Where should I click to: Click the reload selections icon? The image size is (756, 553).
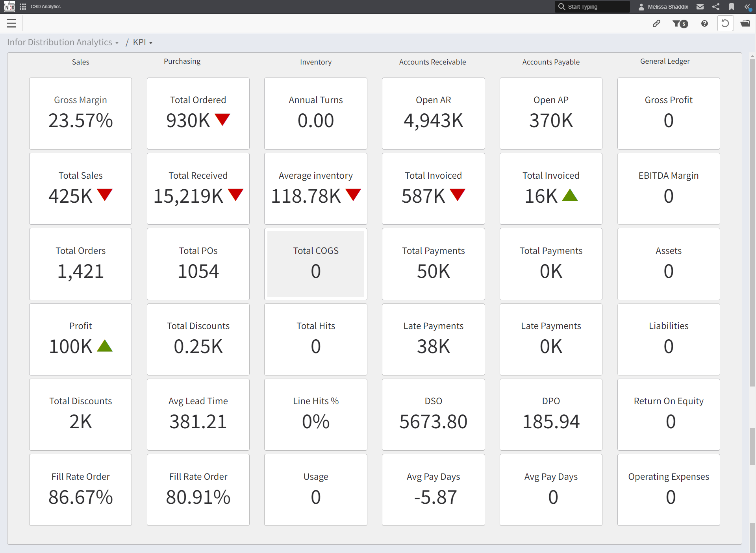point(726,23)
